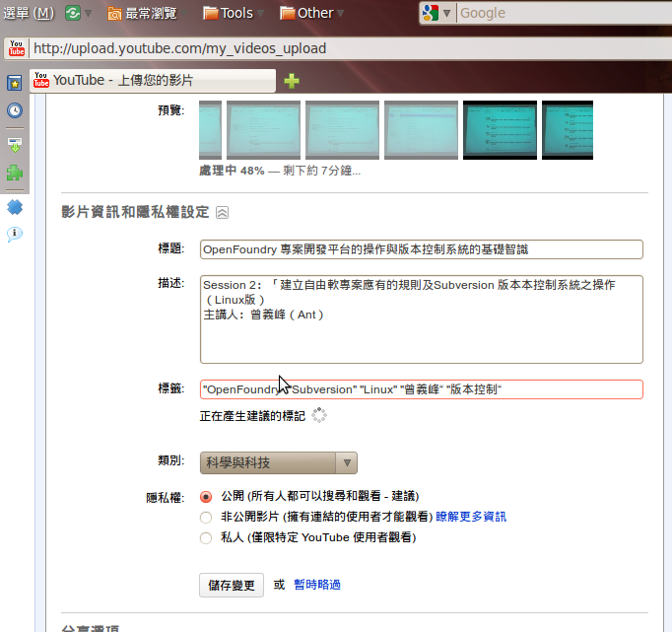Focus the Google search box
Image resolution: width=672 pixels, height=632 pixels.
[x=564, y=13]
